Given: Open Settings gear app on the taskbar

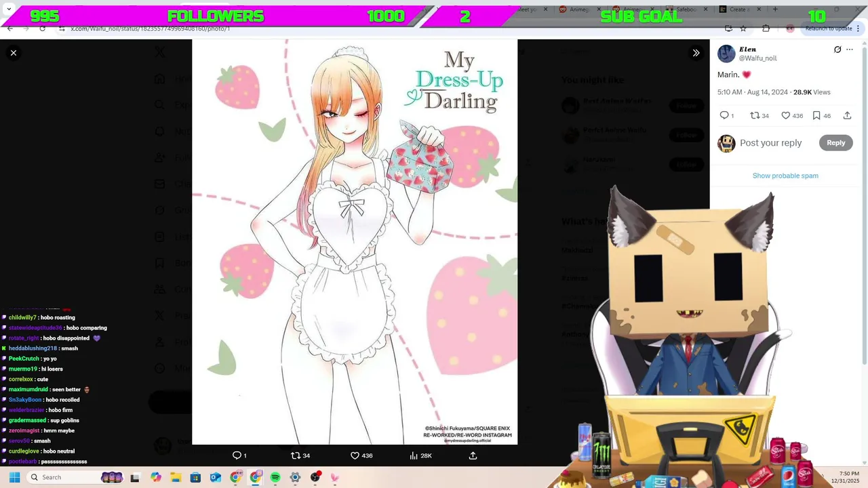Looking at the screenshot, I should 295,477.
